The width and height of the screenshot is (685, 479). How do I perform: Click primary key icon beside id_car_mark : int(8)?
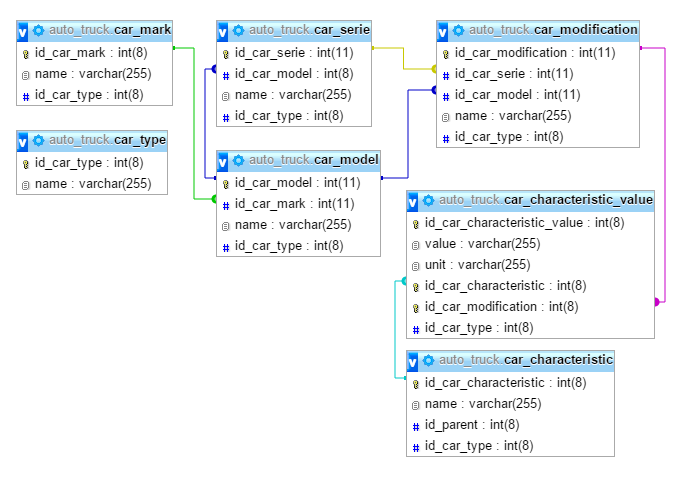tap(25, 54)
